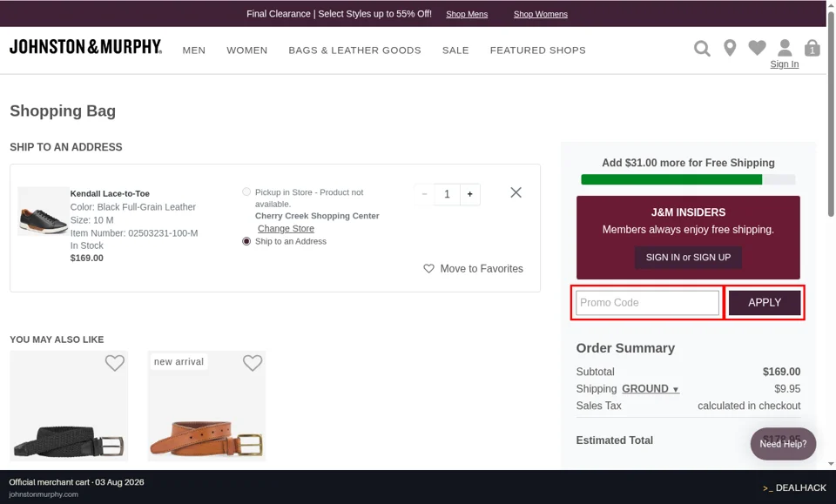Click the SIGN IN or SIGN UP button
The image size is (836, 504).
[688, 258]
